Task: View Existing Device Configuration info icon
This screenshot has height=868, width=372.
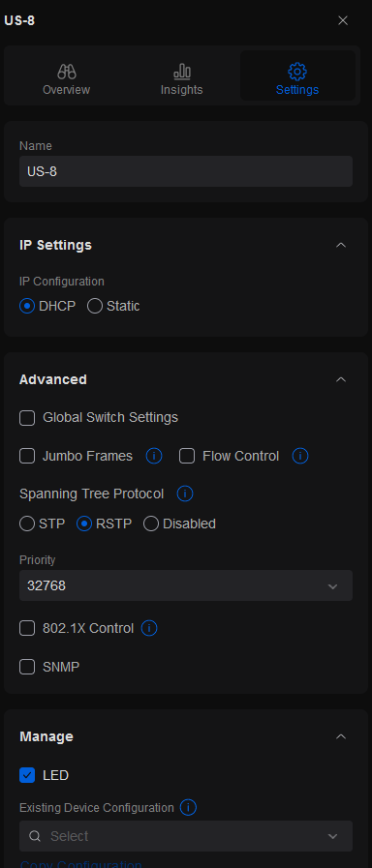Action: [189, 808]
